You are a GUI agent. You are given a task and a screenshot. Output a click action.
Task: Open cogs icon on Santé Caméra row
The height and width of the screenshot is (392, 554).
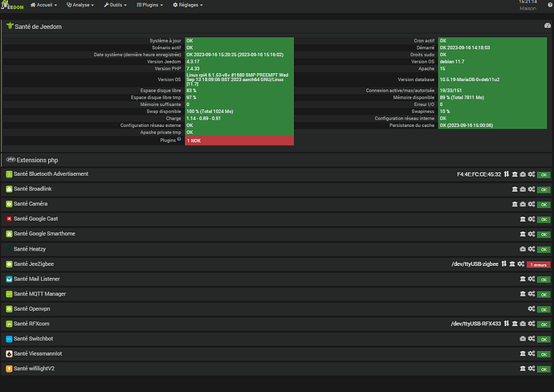(532, 204)
